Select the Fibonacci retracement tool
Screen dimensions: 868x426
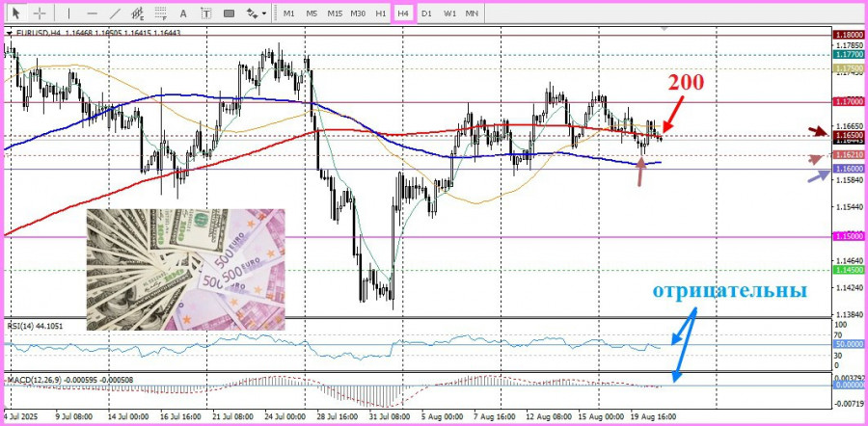click(160, 13)
